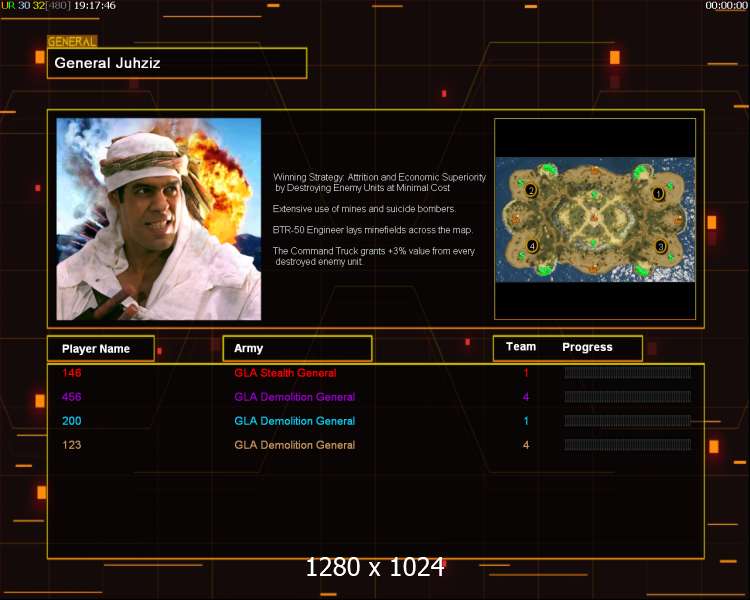Click the UR 30 32 counter at top left

click(36, 6)
